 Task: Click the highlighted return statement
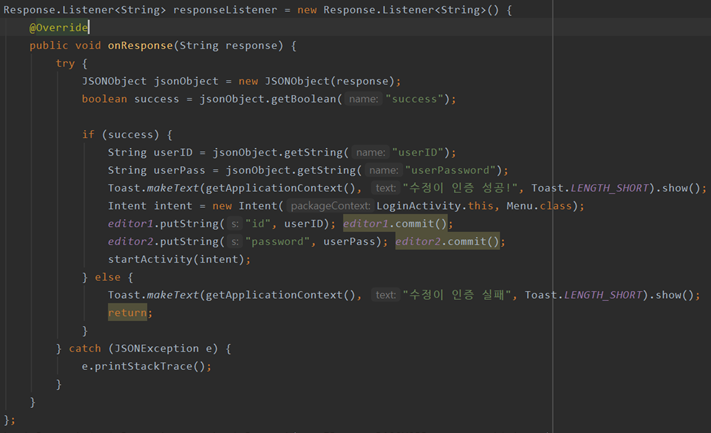tap(127, 313)
